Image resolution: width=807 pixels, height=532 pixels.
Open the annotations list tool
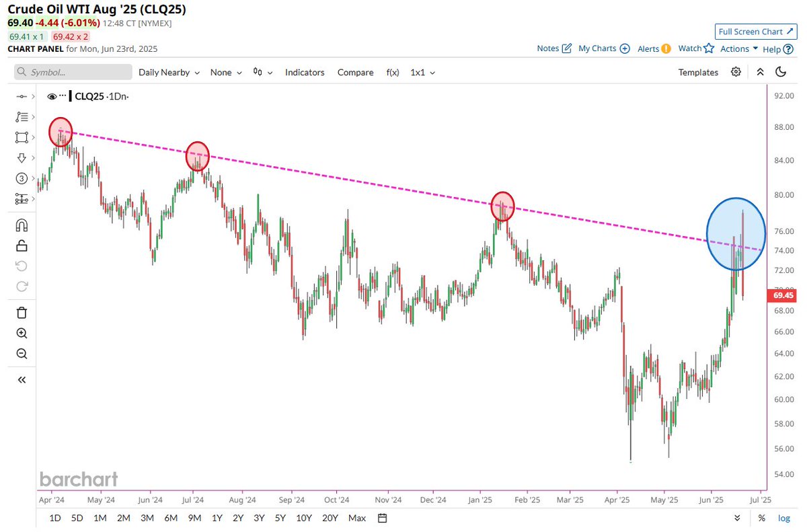[x=21, y=116]
